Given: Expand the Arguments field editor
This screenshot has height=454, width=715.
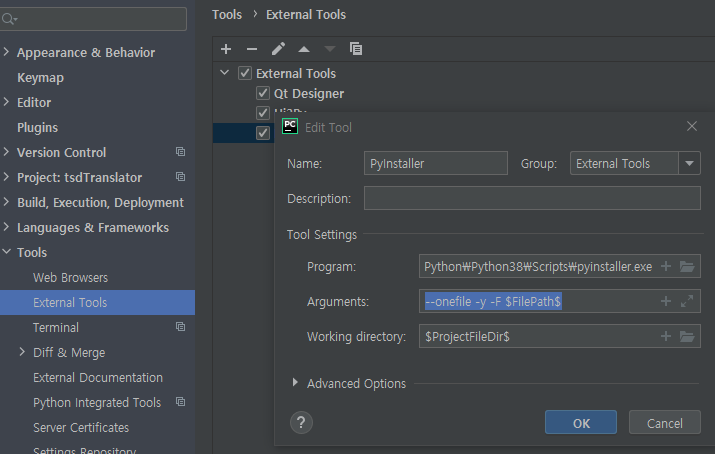Looking at the screenshot, I should (687, 301).
